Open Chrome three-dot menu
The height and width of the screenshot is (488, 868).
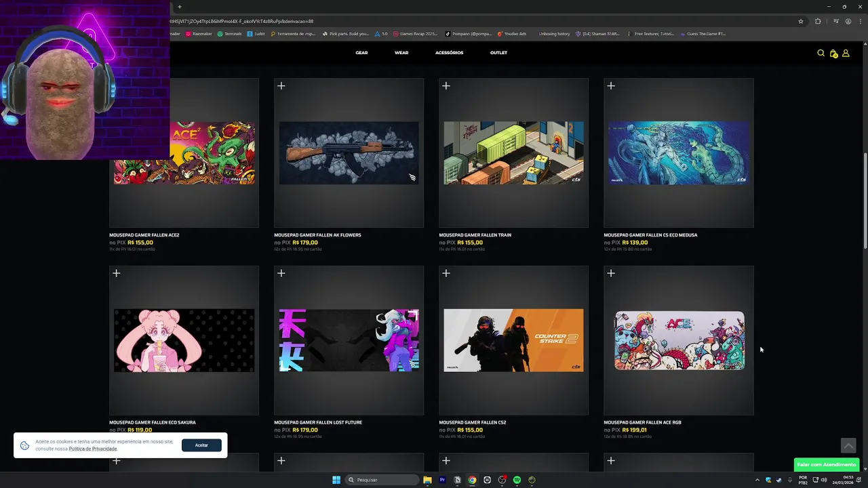click(x=860, y=21)
